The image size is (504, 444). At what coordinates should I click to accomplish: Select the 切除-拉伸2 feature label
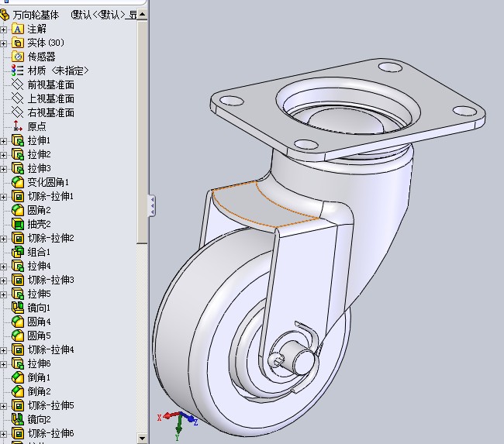click(x=50, y=238)
